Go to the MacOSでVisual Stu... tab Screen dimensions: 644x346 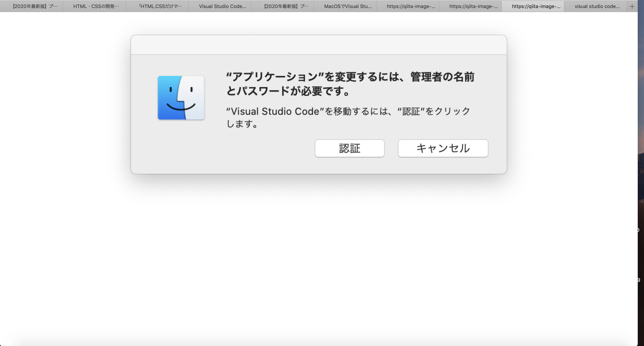(x=347, y=6)
